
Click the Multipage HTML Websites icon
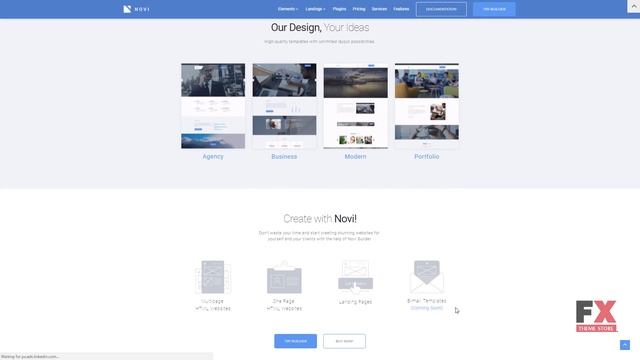213,277
